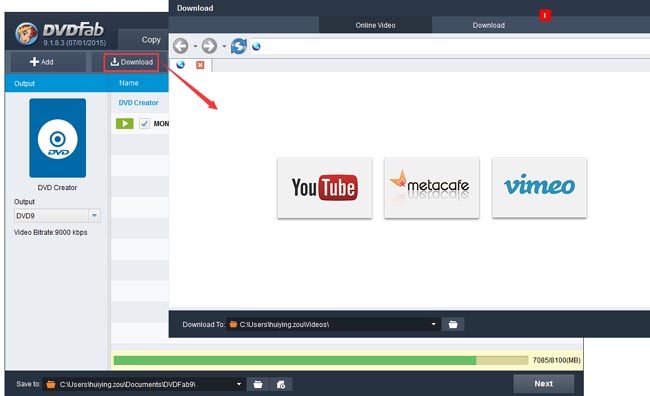Open the Metacafe site tile
The height and width of the screenshot is (396, 650).
pos(432,187)
